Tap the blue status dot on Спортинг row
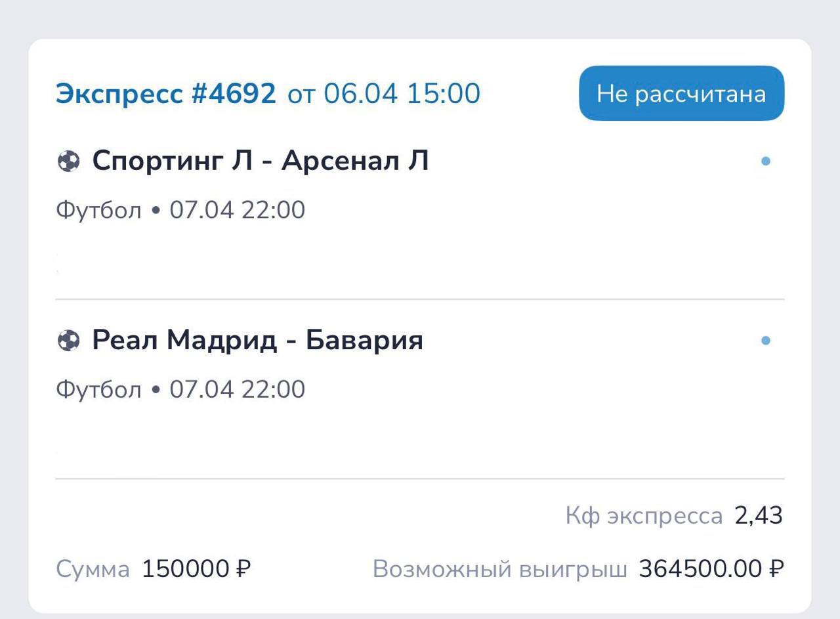Screen dimensions: 840x619 pos(765,161)
